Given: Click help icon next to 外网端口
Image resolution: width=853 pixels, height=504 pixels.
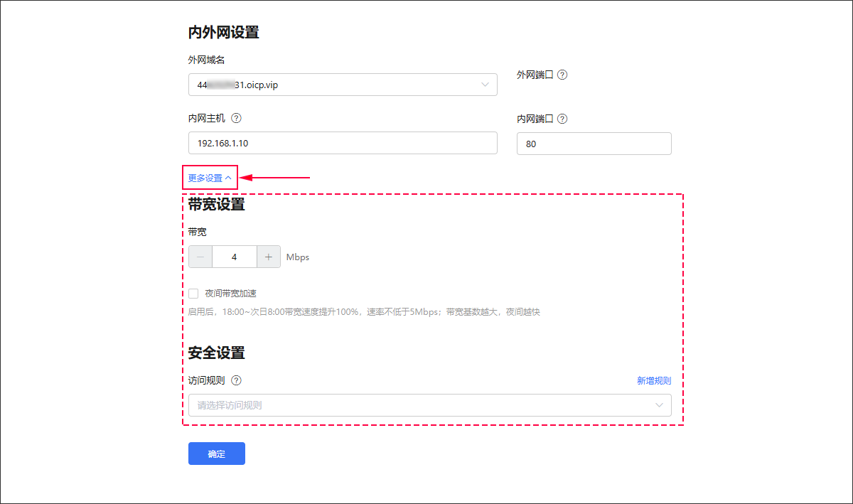Looking at the screenshot, I should tap(562, 75).
